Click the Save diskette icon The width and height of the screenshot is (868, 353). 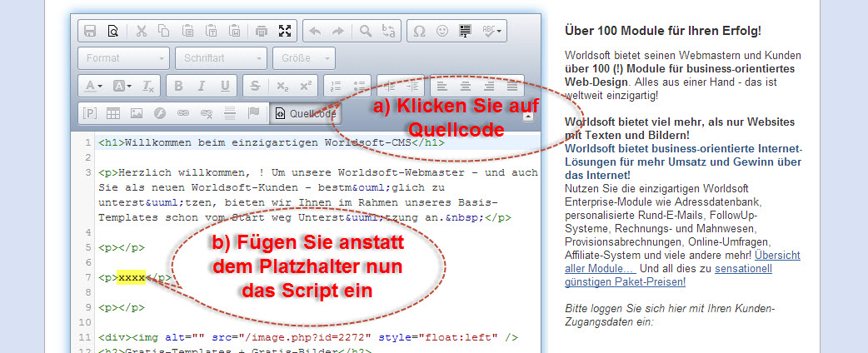pos(90,31)
